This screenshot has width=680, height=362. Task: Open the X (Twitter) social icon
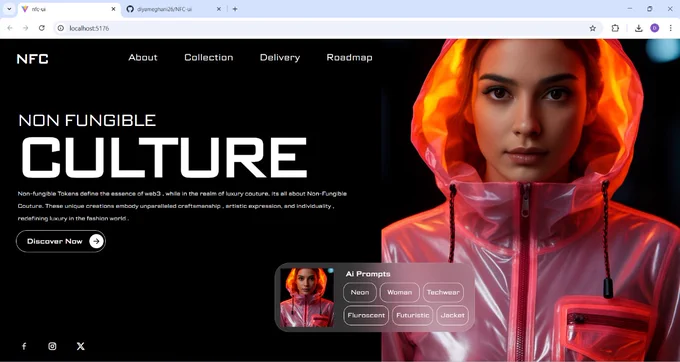tap(81, 346)
